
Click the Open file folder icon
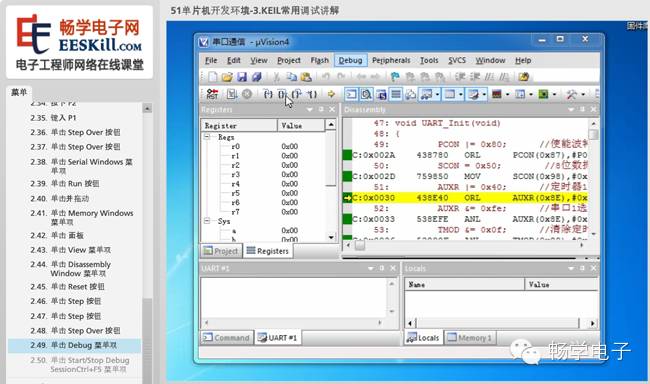pyautogui.click(x=227, y=77)
